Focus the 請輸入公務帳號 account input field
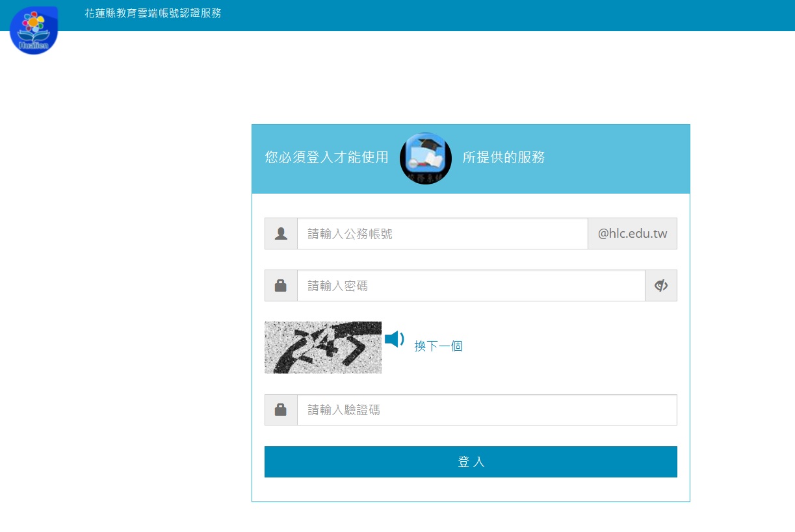 [x=442, y=234]
